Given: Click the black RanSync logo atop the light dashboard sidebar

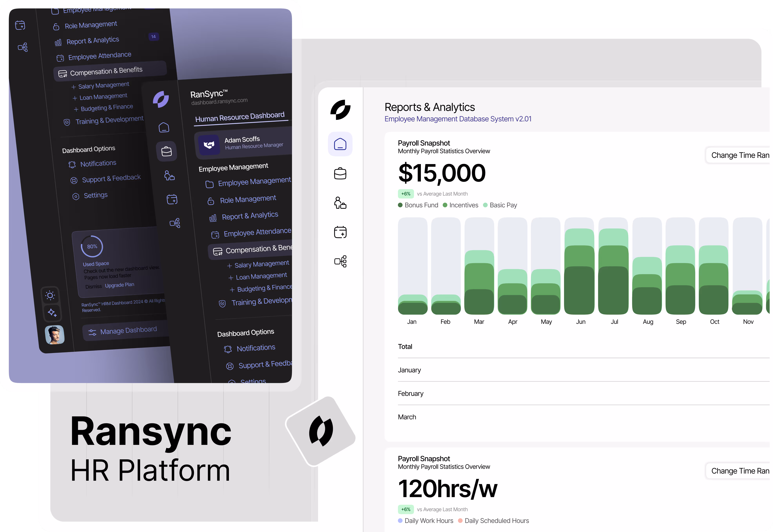Looking at the screenshot, I should tap(340, 110).
